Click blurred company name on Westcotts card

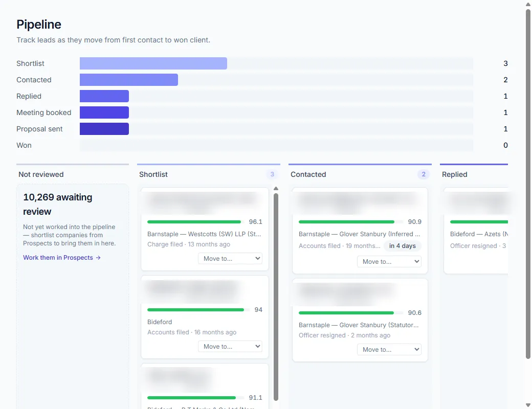tap(203, 202)
